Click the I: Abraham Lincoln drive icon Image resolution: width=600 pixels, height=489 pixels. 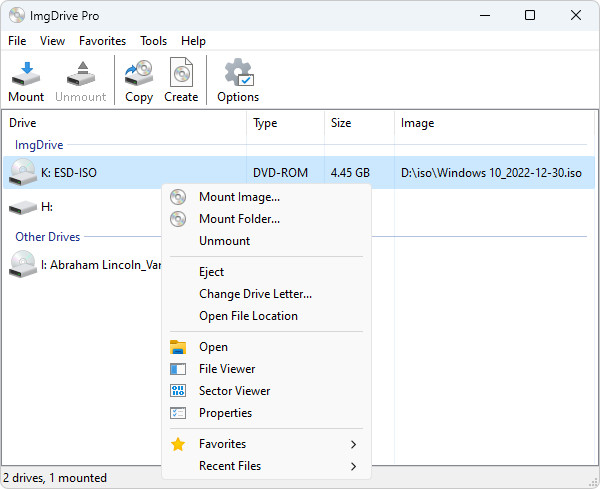pos(23,264)
